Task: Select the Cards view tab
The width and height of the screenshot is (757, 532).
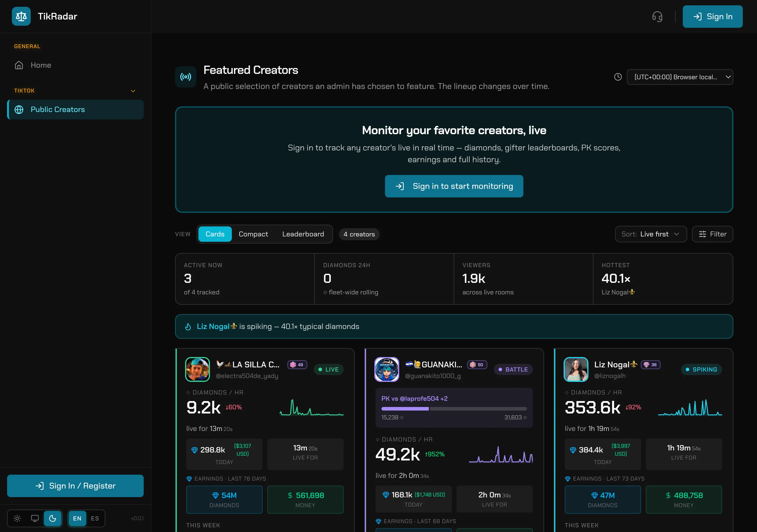Action: click(x=215, y=234)
